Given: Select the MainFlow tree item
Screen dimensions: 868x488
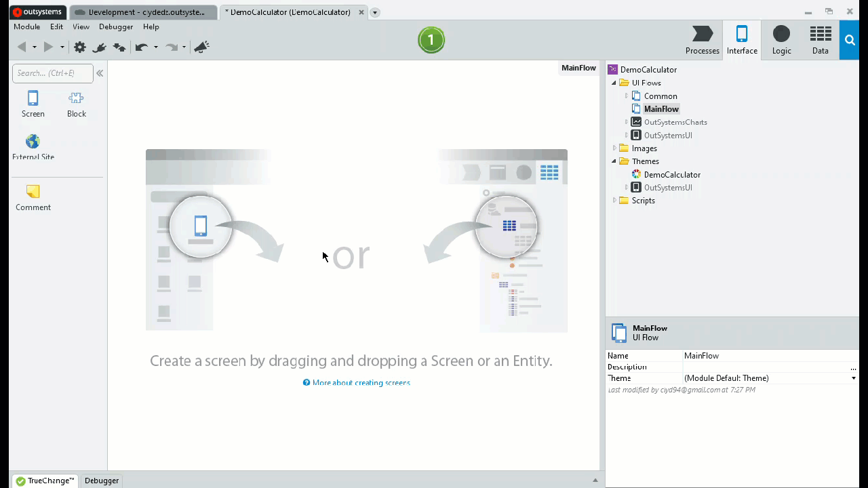Looking at the screenshot, I should (x=661, y=109).
